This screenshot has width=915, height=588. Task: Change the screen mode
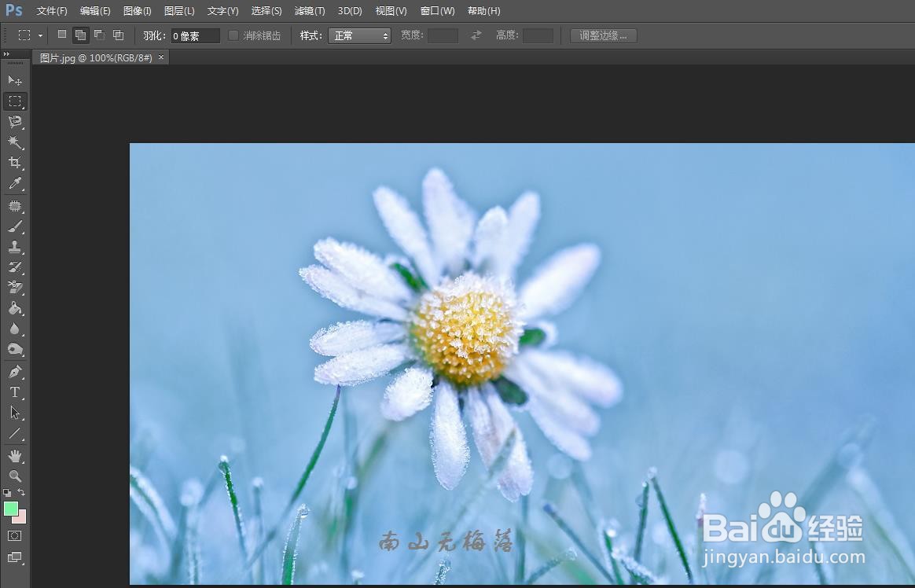coord(15,557)
